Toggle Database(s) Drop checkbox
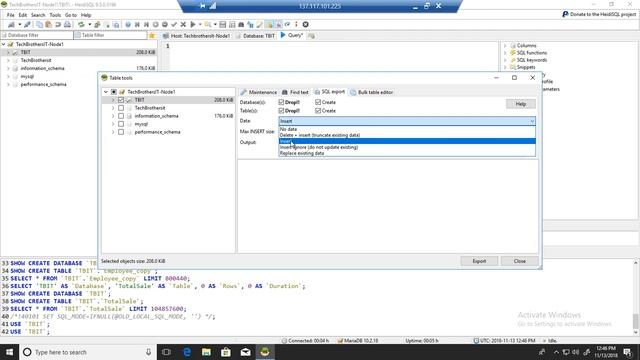640x360 pixels. (281, 102)
